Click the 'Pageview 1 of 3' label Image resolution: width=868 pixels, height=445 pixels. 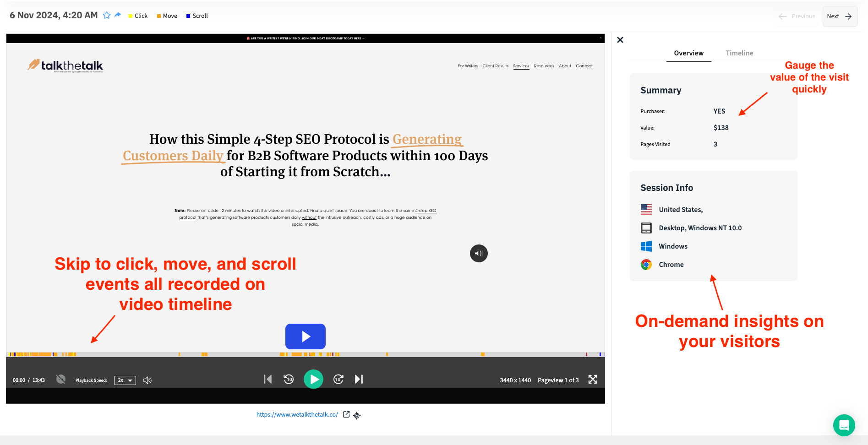tap(558, 380)
